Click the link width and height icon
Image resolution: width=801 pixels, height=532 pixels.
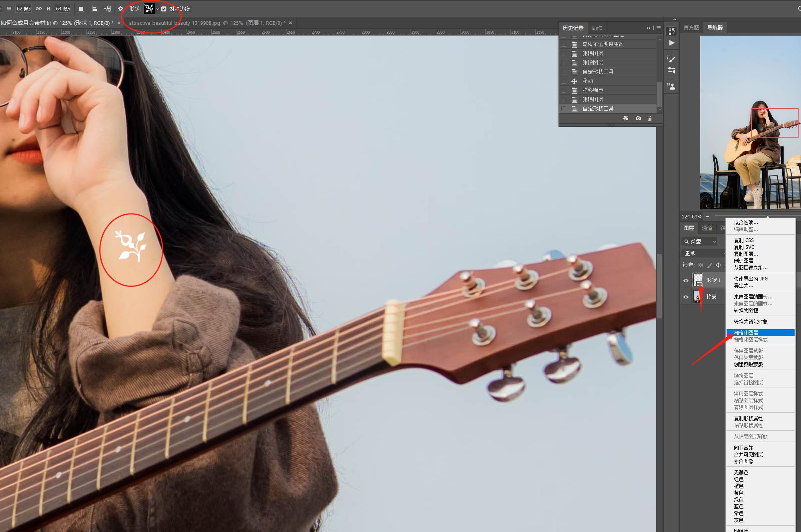[x=39, y=9]
